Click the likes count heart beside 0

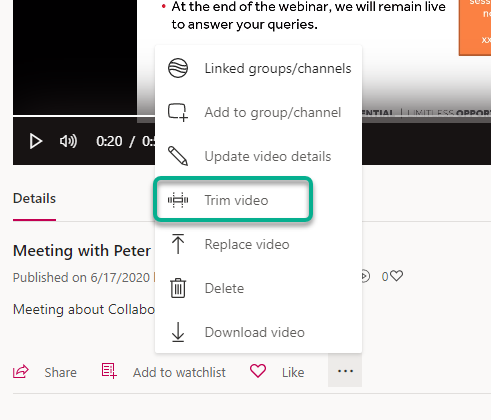click(x=397, y=276)
